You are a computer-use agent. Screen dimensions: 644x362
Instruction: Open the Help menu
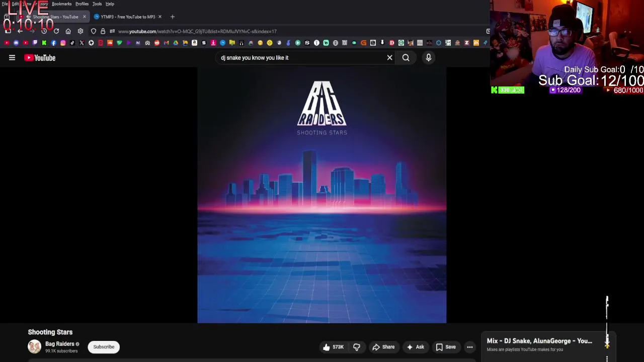coord(110,4)
